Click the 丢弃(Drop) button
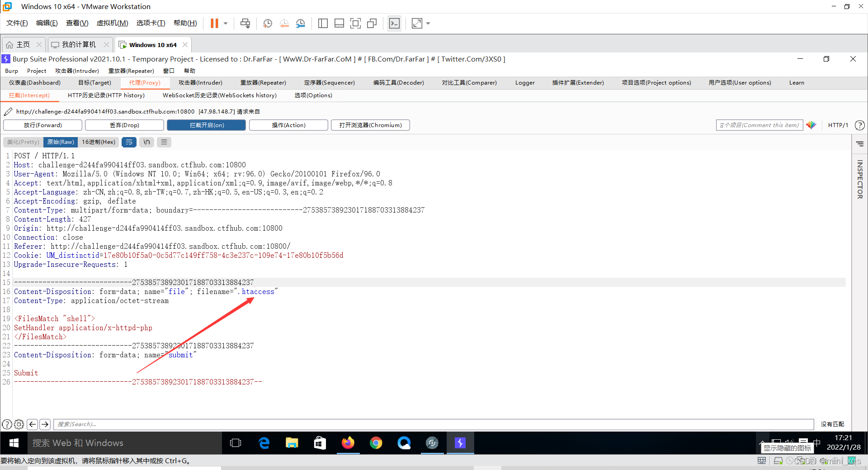Viewport: 868px width, 470px height. pyautogui.click(x=124, y=125)
